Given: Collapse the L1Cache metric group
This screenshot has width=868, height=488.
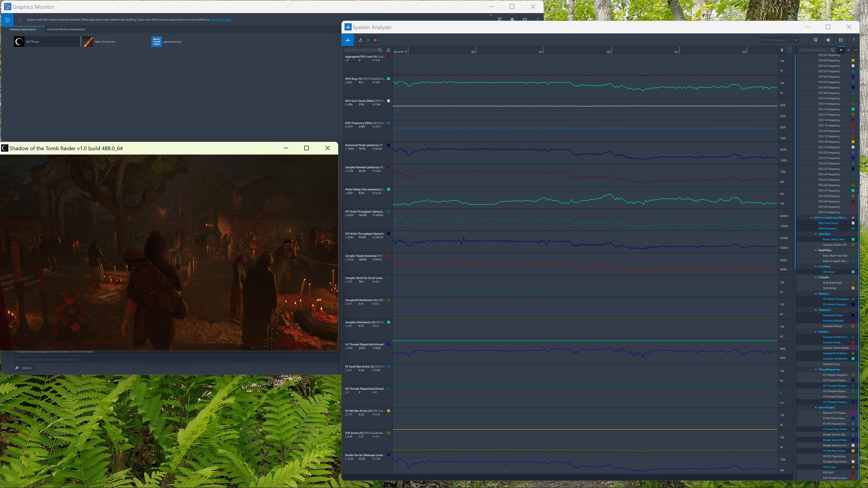Looking at the screenshot, I should pyautogui.click(x=816, y=277).
